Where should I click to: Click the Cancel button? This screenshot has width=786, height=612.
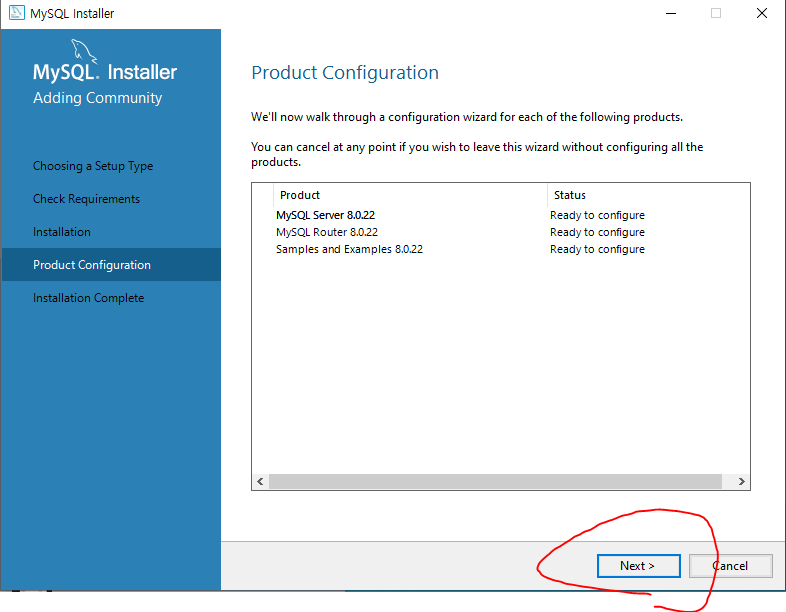tap(730, 566)
